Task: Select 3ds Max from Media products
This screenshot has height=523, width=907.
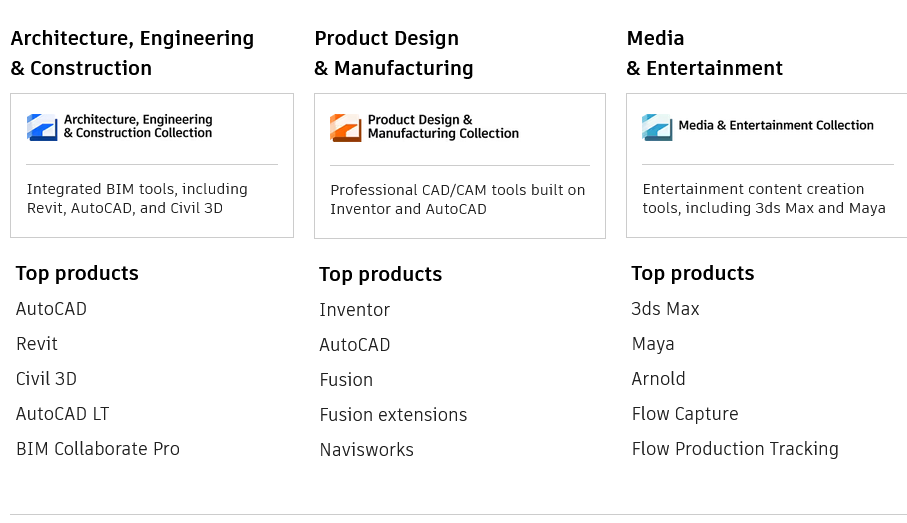Action: [665, 309]
